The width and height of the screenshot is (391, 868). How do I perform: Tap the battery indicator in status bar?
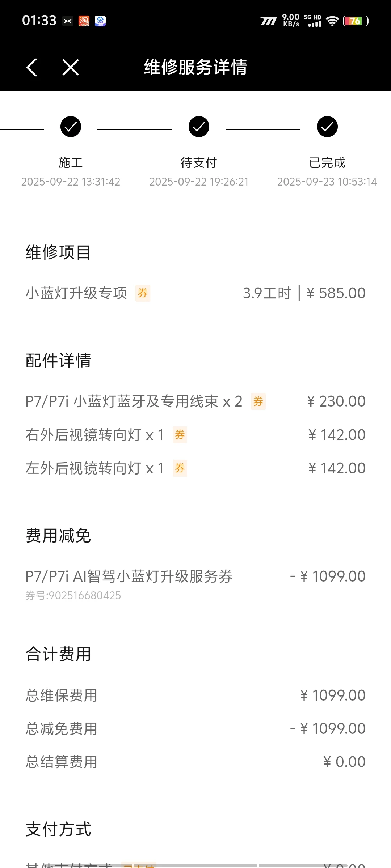356,21
